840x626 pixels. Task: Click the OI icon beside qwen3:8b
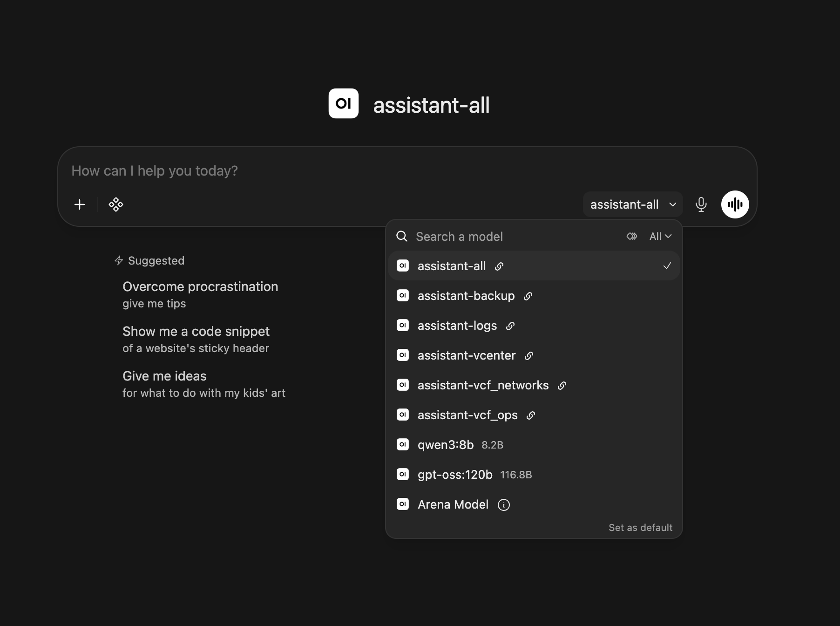403,444
